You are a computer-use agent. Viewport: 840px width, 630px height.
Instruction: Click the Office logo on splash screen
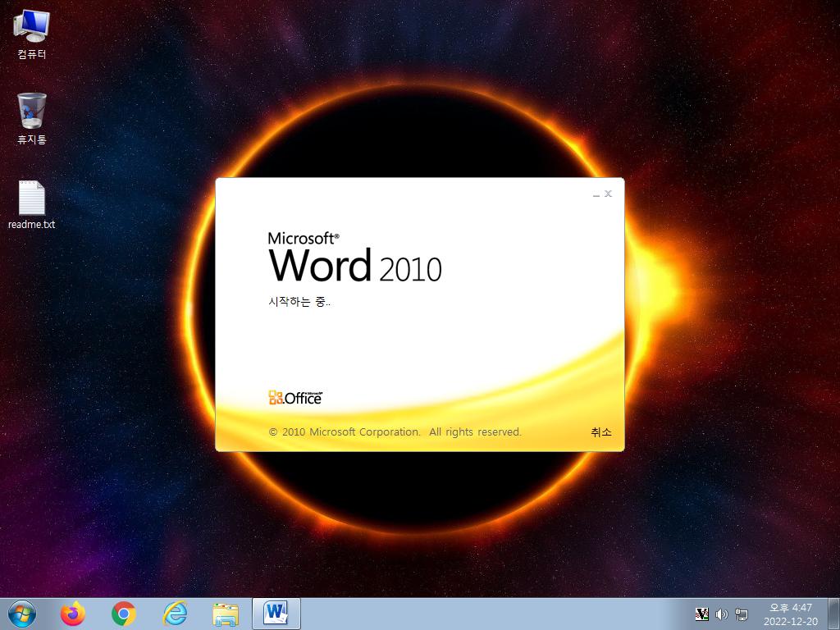coord(295,398)
